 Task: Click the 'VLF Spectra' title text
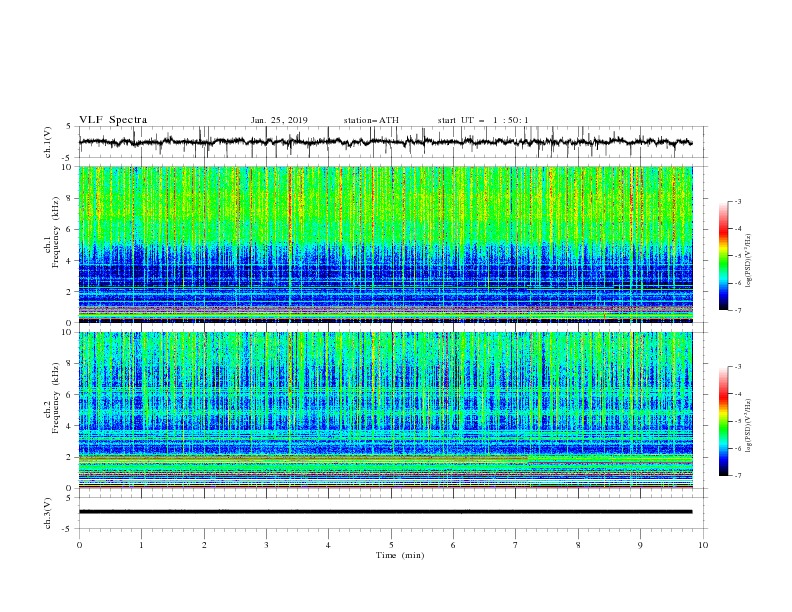[x=113, y=120]
